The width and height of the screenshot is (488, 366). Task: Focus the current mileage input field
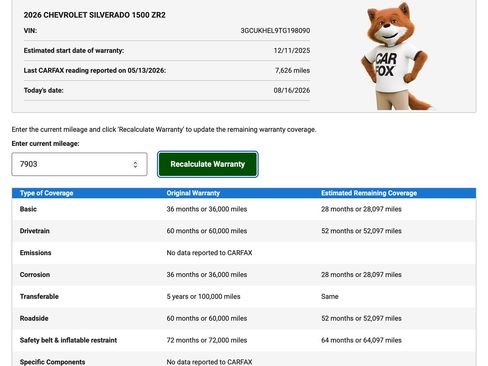[79, 164]
